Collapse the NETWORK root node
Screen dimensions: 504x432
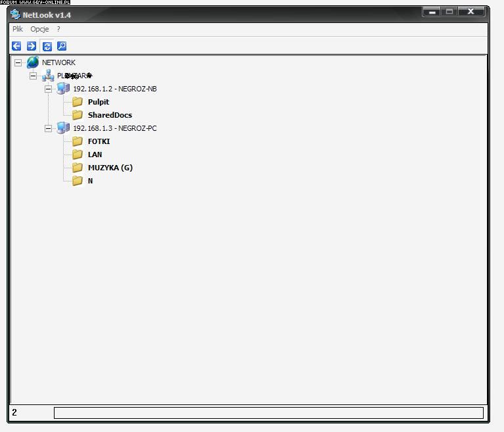tap(18, 63)
